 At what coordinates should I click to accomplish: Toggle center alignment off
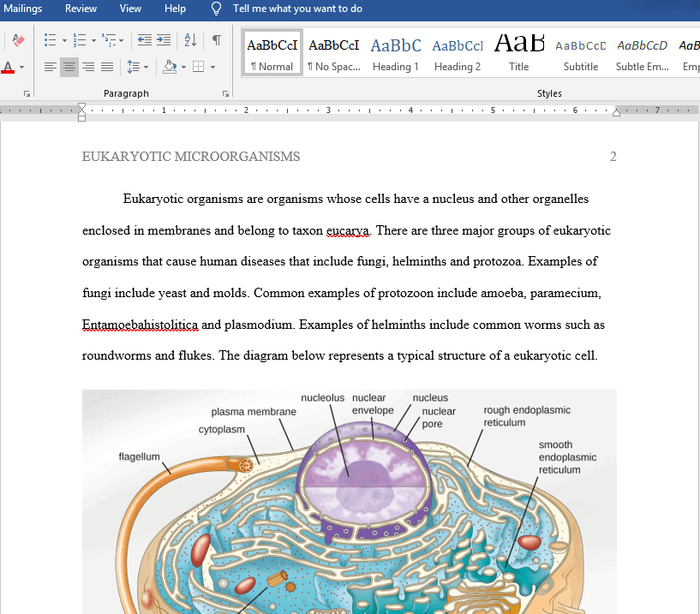click(x=69, y=67)
